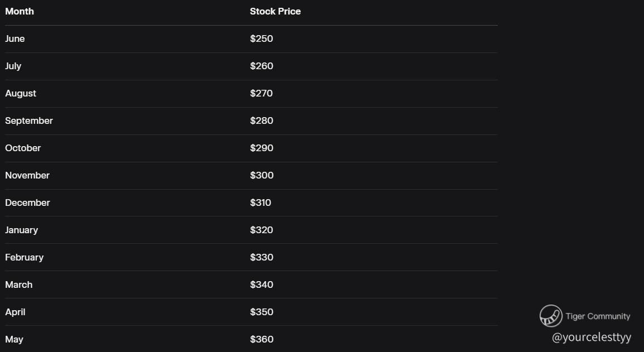Screen dimensions: 644x352
Task: Select the July month cell
Action: (13, 66)
